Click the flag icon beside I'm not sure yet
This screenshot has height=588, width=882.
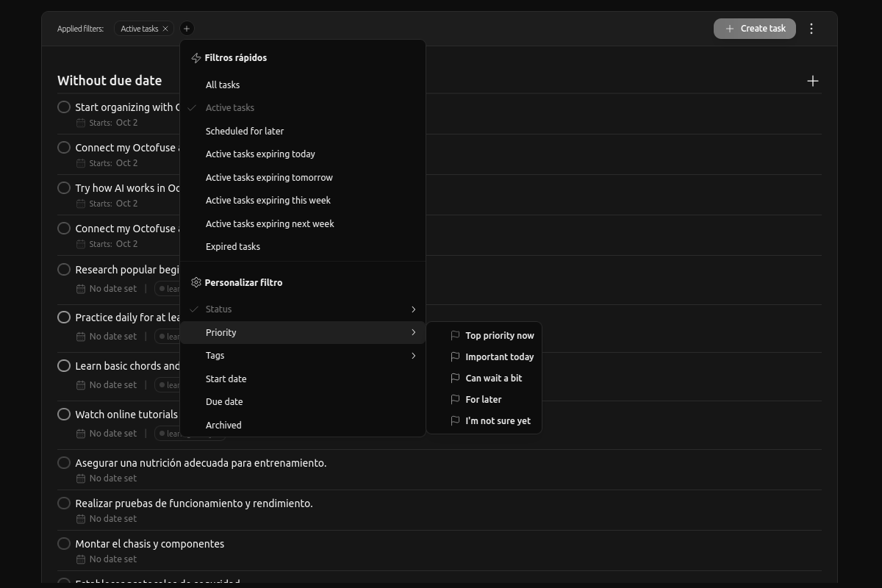click(454, 420)
